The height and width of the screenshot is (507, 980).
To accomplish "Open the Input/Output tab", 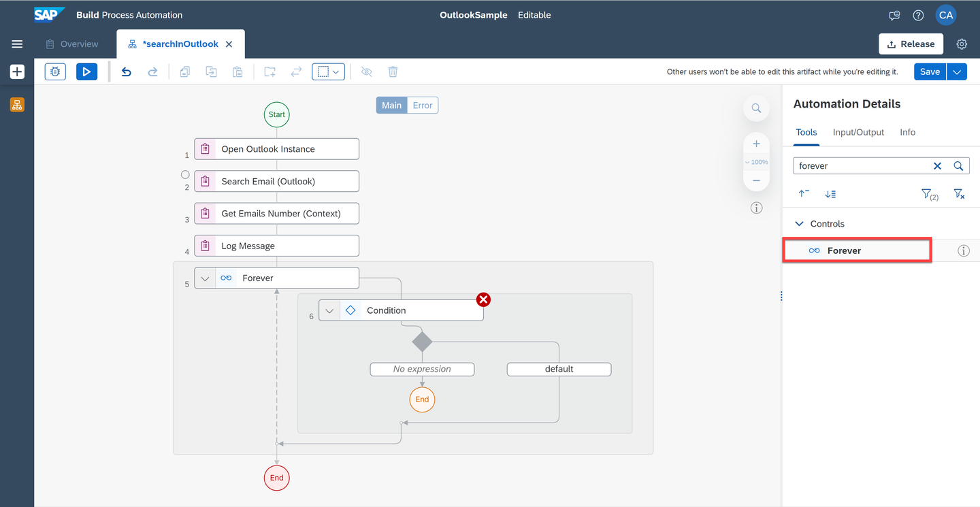I will click(858, 133).
